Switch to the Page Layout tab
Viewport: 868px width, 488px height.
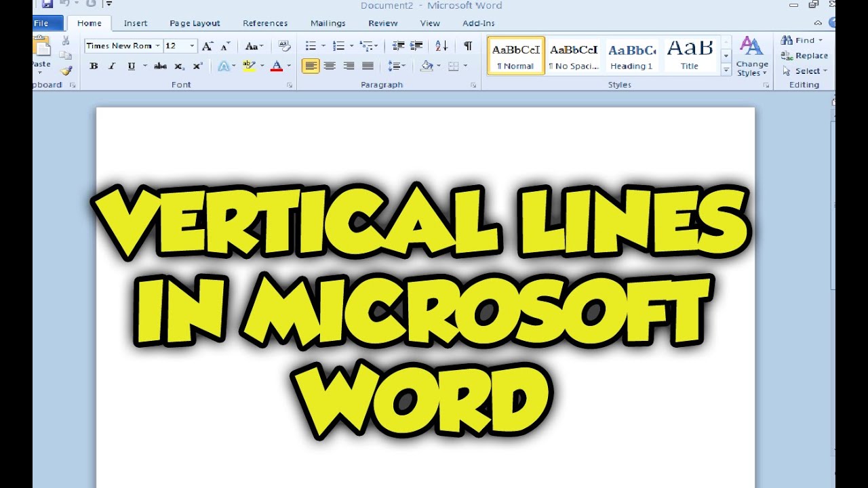[x=195, y=23]
